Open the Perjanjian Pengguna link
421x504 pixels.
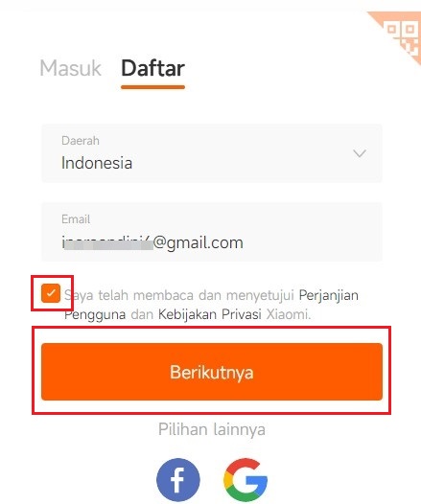[x=211, y=305]
